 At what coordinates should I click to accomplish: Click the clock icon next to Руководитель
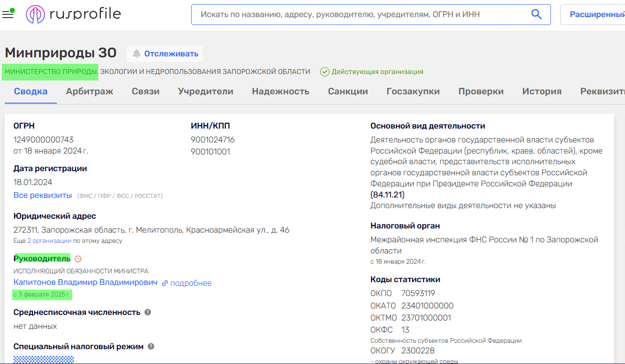tap(78, 259)
